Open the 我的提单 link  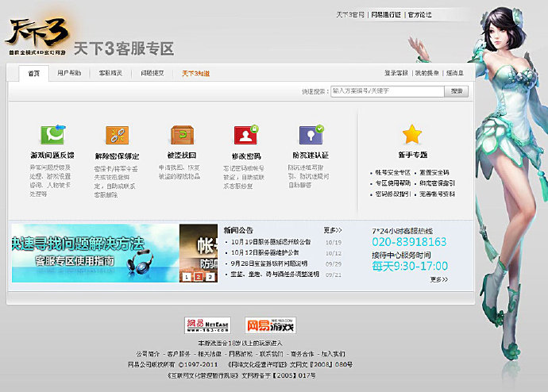pos(426,73)
